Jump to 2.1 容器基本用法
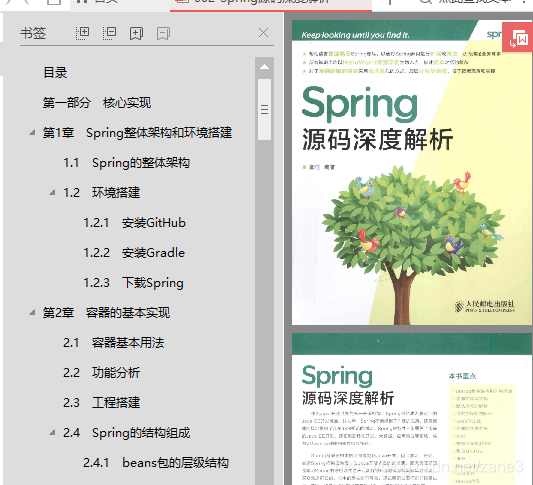 (x=114, y=343)
